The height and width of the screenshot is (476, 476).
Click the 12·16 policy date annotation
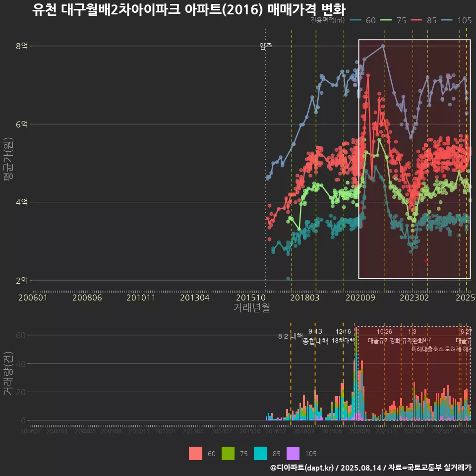(343, 332)
